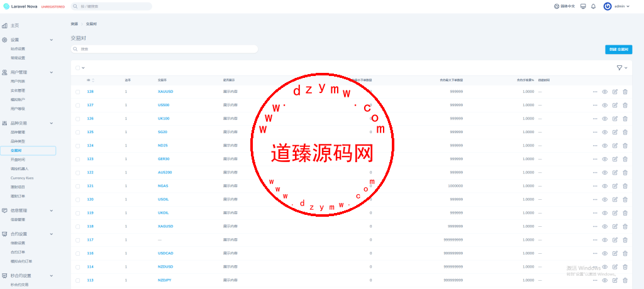
Task: View the UKOIL row 119
Action: (x=604, y=212)
